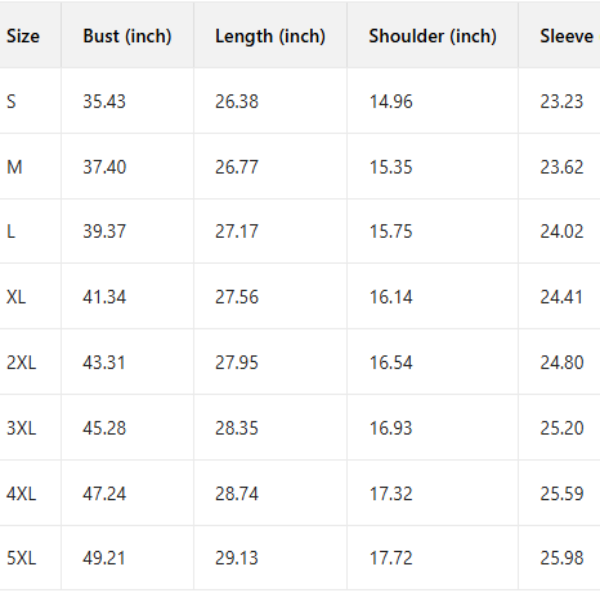Click shoulder value 14.96

[391, 101]
